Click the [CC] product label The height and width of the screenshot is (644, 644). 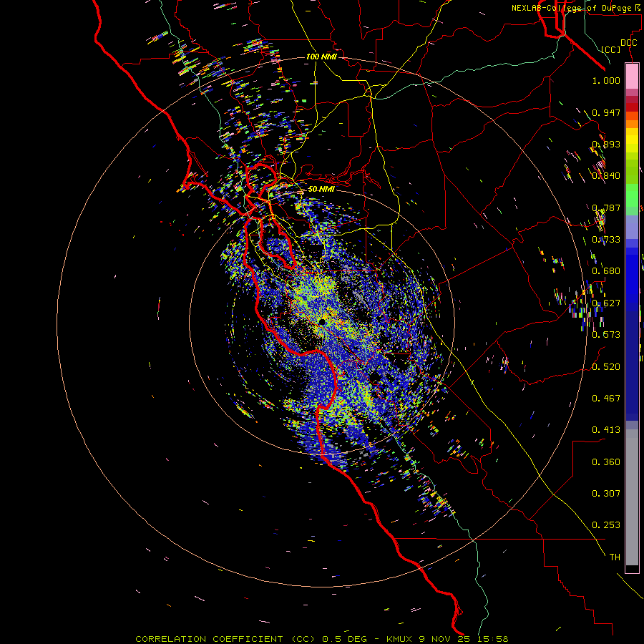pos(611,49)
